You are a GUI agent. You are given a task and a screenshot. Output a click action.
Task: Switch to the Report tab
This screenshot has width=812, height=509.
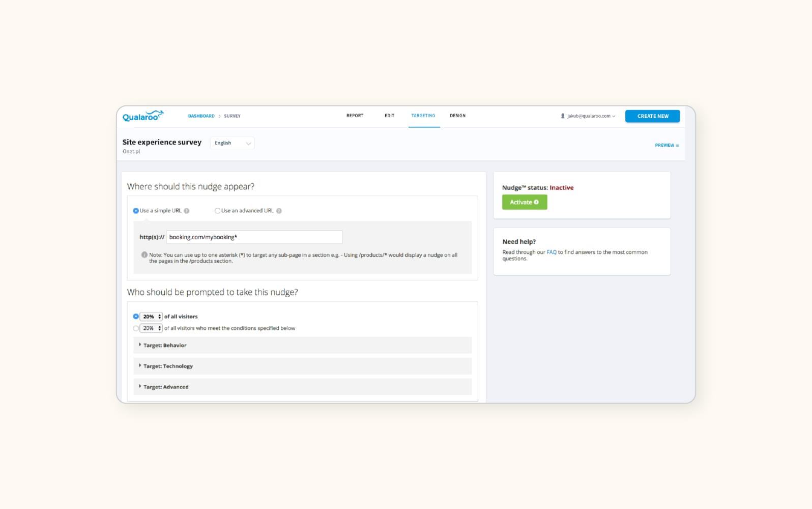click(355, 116)
